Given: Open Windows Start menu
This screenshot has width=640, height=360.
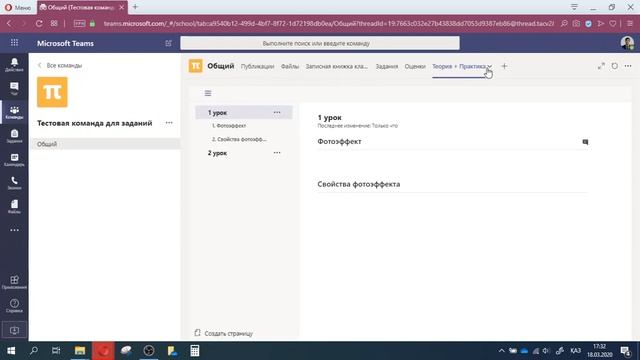Looking at the screenshot, I should [x=11, y=351].
